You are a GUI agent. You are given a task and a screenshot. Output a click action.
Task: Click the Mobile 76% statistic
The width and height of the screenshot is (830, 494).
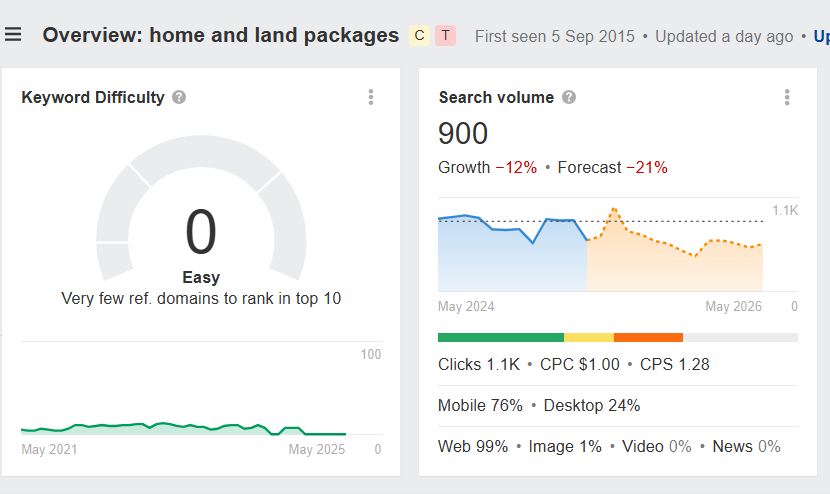tap(480, 405)
